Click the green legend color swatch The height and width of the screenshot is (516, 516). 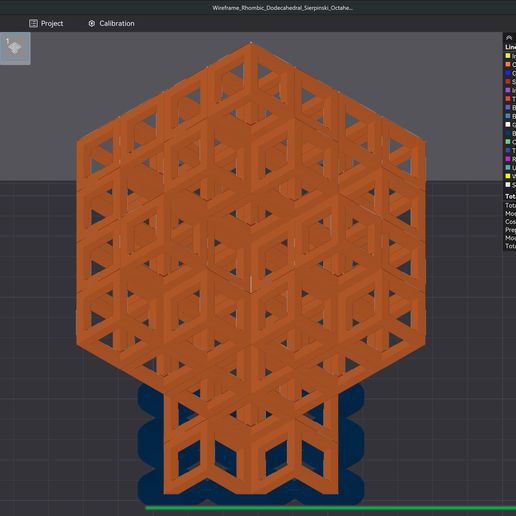(x=508, y=142)
